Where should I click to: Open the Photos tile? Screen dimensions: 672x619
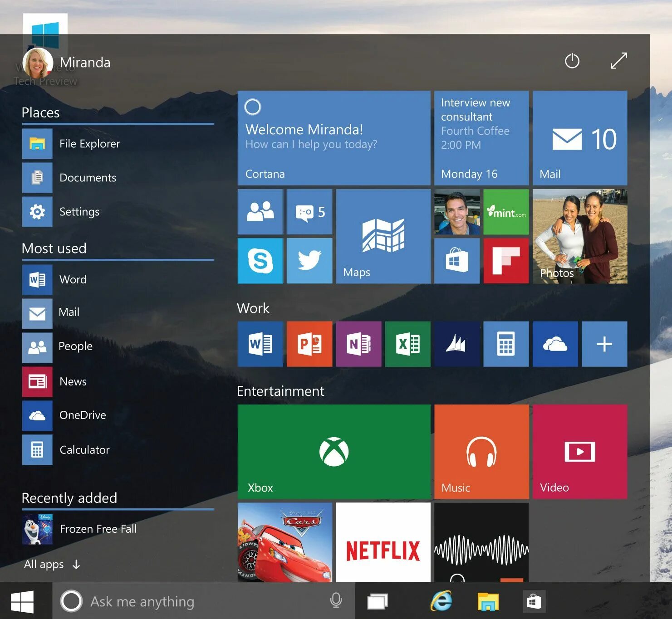(580, 236)
